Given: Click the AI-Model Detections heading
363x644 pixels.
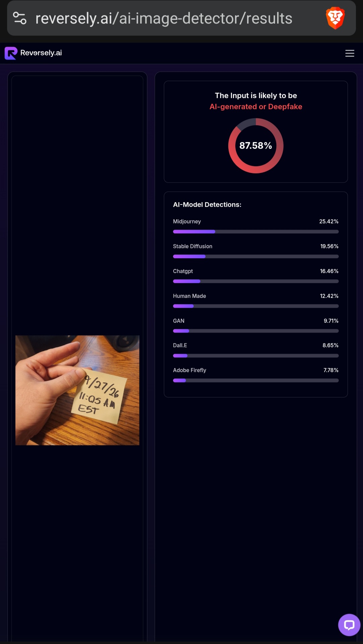Looking at the screenshot, I should pyautogui.click(x=207, y=204).
